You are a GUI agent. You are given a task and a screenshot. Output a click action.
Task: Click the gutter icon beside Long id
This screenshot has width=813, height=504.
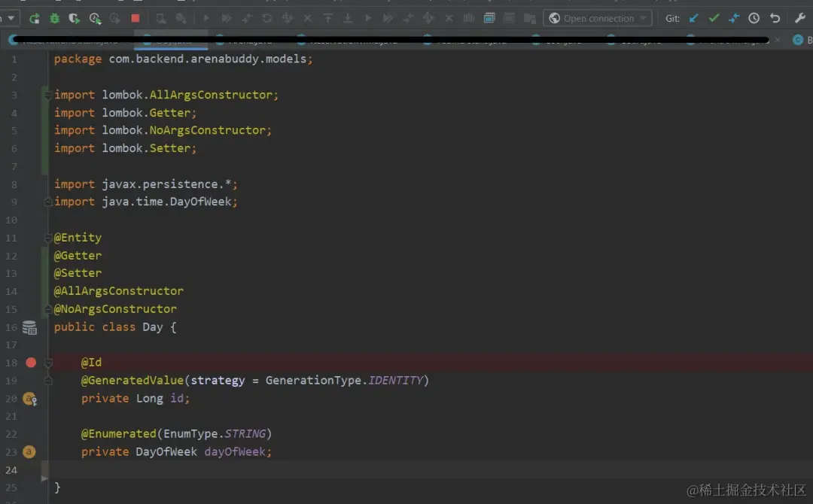click(30, 399)
